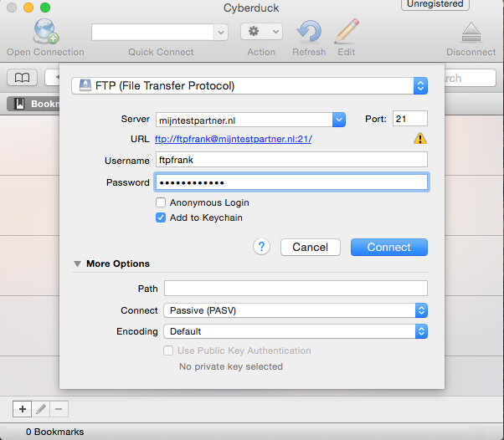Click the Port field showing 21
The image size is (504, 440).
click(x=410, y=119)
